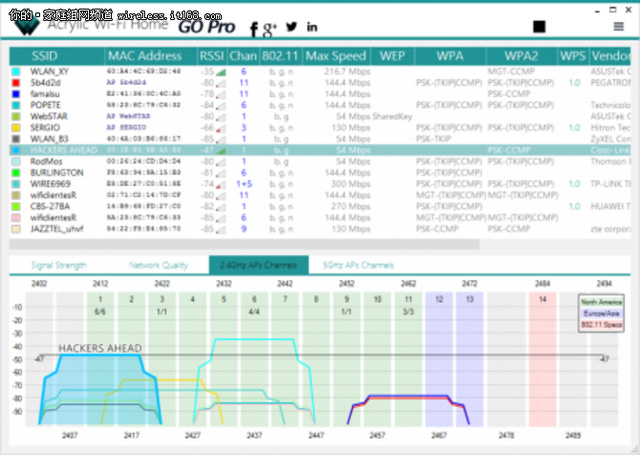Sort networks by RSSI column header
Viewport: 640px width, 455px height.
point(211,55)
